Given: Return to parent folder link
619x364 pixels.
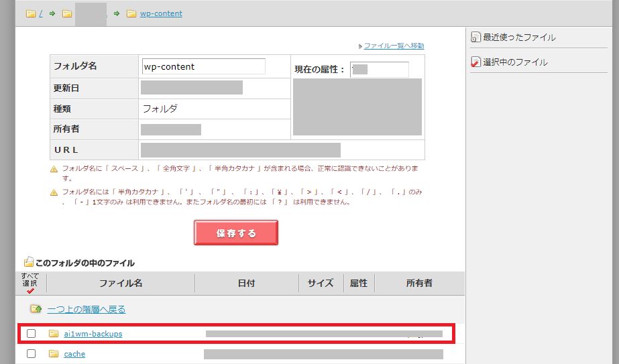Looking at the screenshot, I should click(x=86, y=309).
